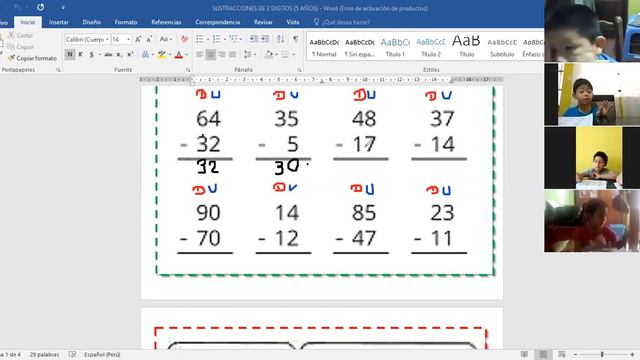The image size is (640, 360).
Task: Toggle superscript x² formatting
Action: tap(130, 54)
